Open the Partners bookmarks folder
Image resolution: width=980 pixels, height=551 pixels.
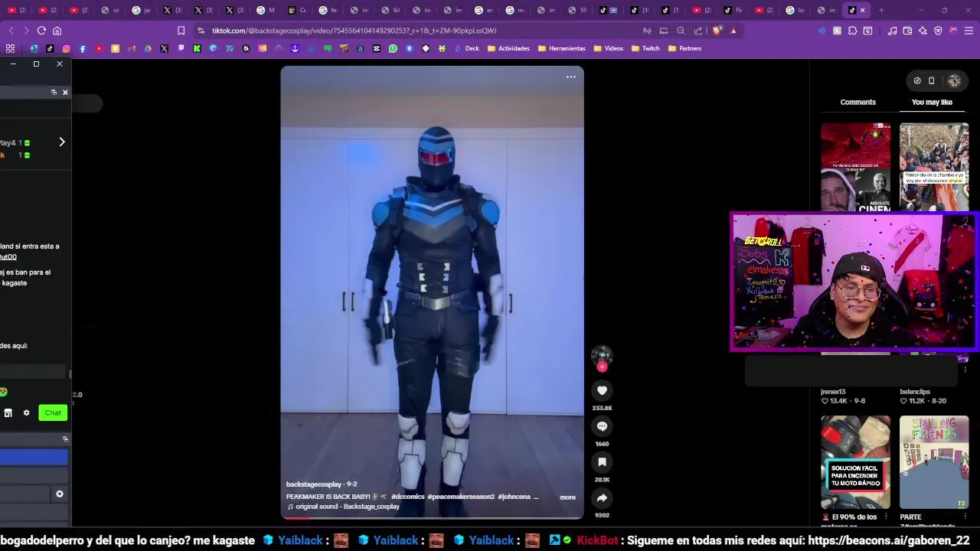684,48
